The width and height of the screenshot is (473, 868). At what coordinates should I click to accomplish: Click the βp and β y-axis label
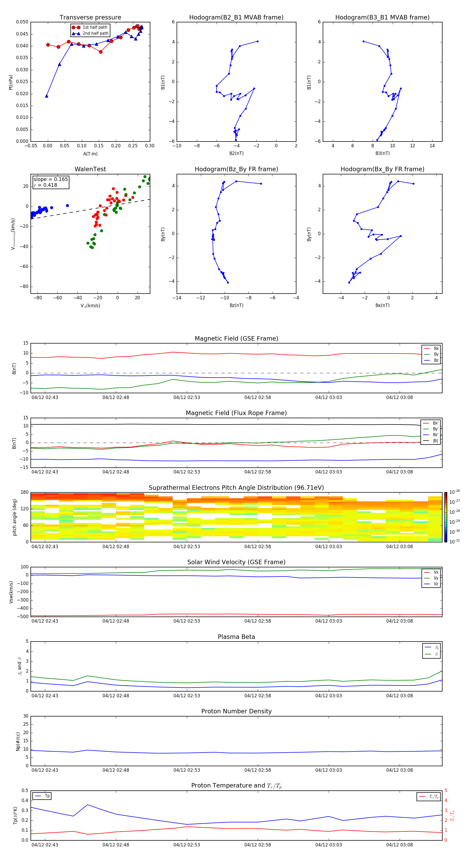(19, 666)
